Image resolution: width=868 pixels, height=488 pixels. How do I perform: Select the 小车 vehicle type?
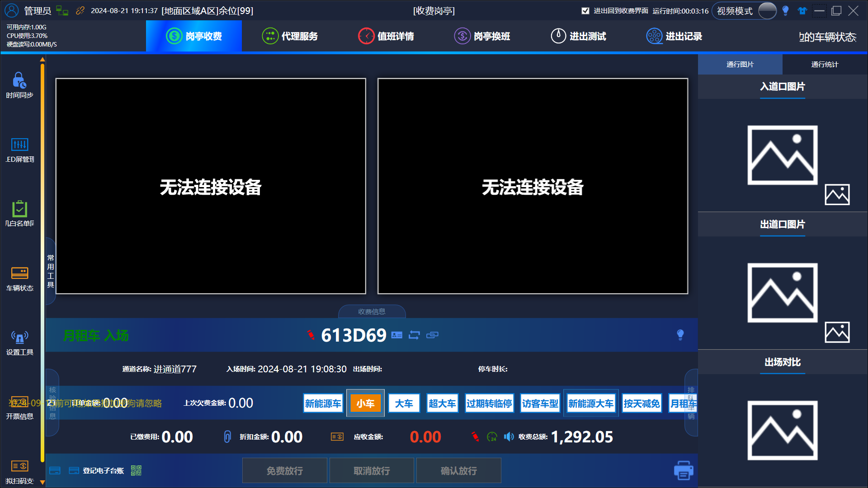[x=365, y=403]
